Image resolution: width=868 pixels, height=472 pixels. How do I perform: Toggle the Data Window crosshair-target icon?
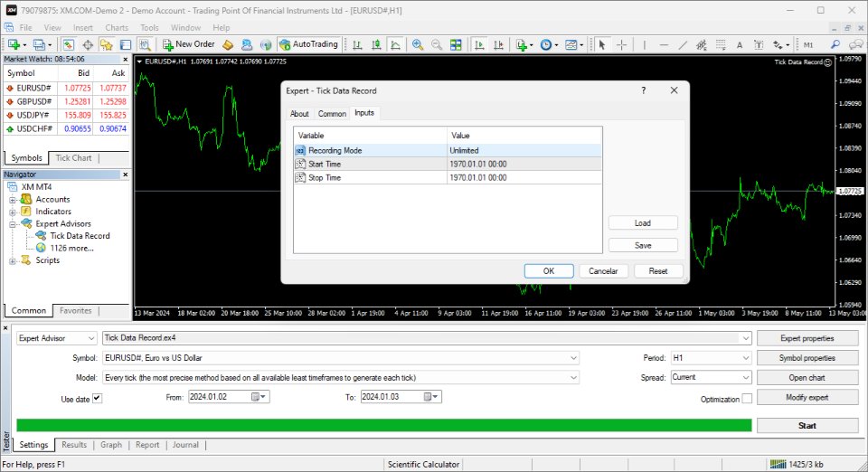88,45
